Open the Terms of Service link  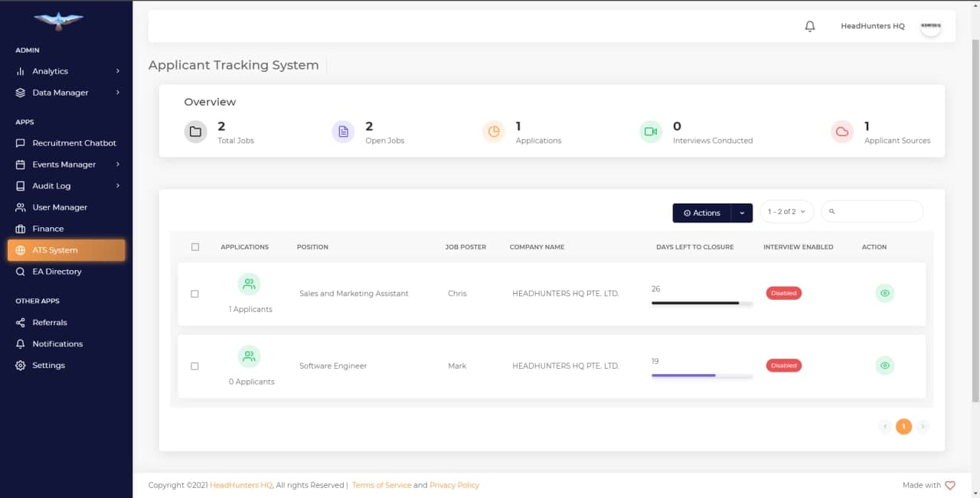click(x=381, y=485)
